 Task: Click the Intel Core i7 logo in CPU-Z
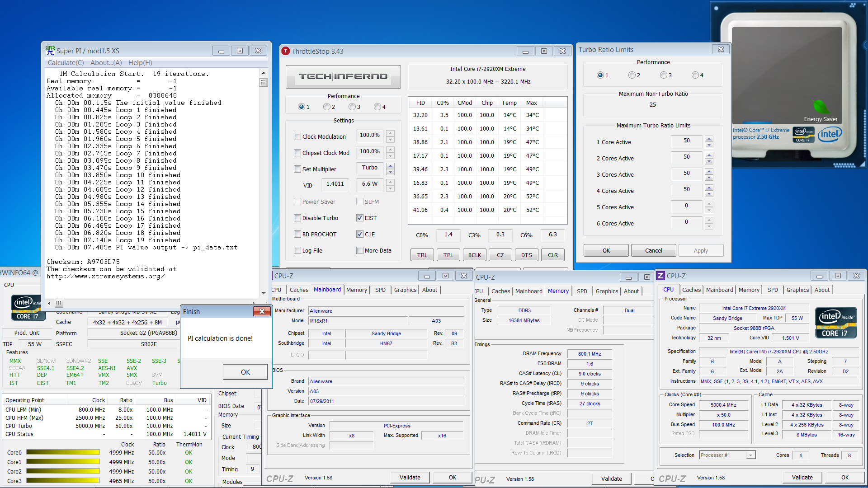click(x=836, y=323)
